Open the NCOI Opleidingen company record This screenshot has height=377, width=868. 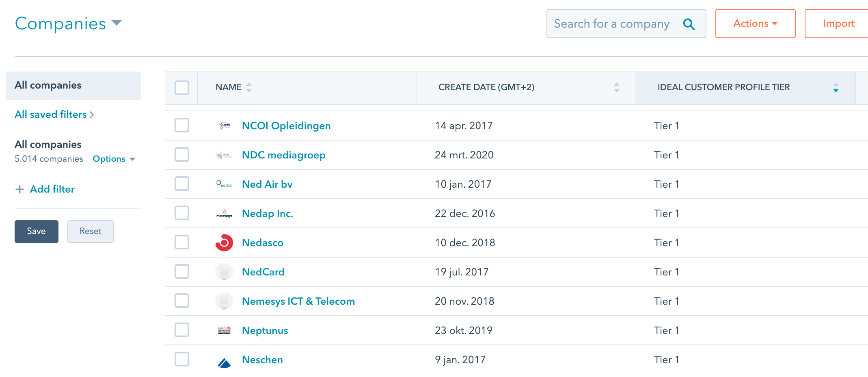[286, 126]
